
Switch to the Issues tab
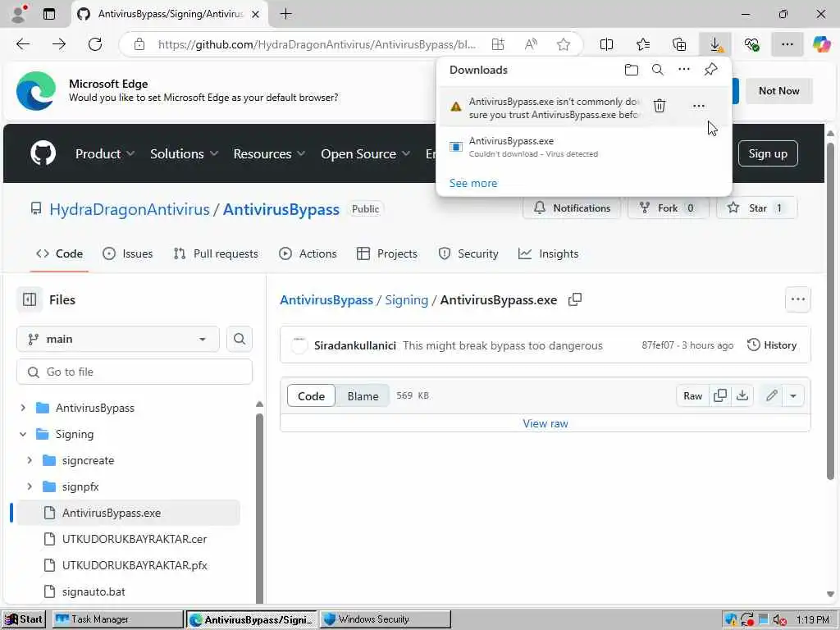point(127,254)
